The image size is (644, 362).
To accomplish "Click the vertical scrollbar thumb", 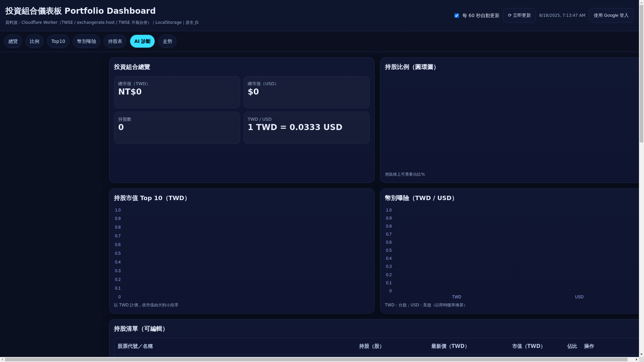I will click(641, 74).
